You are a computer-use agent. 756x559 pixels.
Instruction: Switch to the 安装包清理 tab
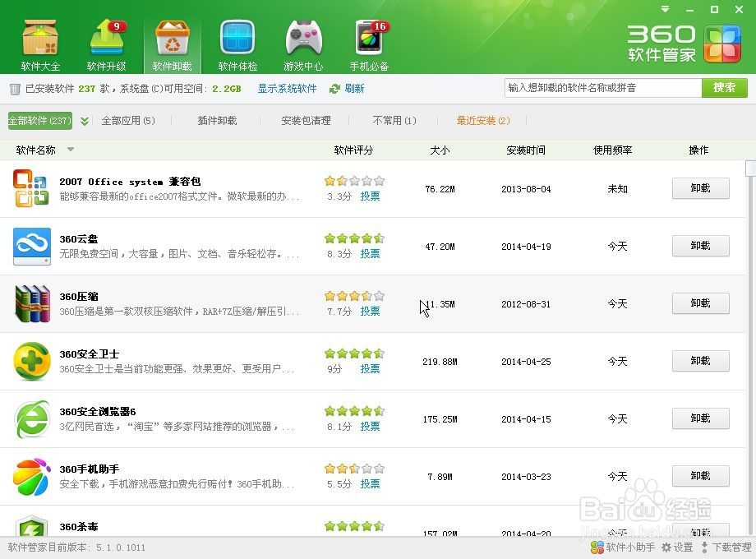tap(306, 121)
